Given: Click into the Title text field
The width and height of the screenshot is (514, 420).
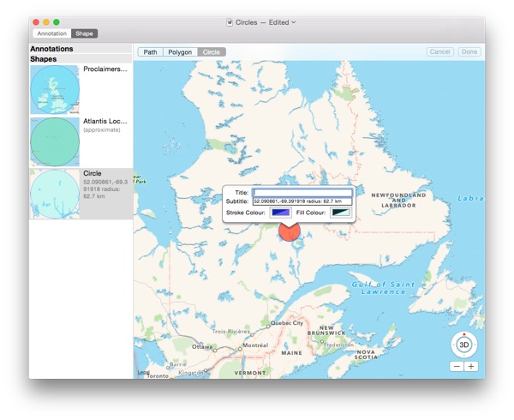Looking at the screenshot, I should pyautogui.click(x=302, y=192).
